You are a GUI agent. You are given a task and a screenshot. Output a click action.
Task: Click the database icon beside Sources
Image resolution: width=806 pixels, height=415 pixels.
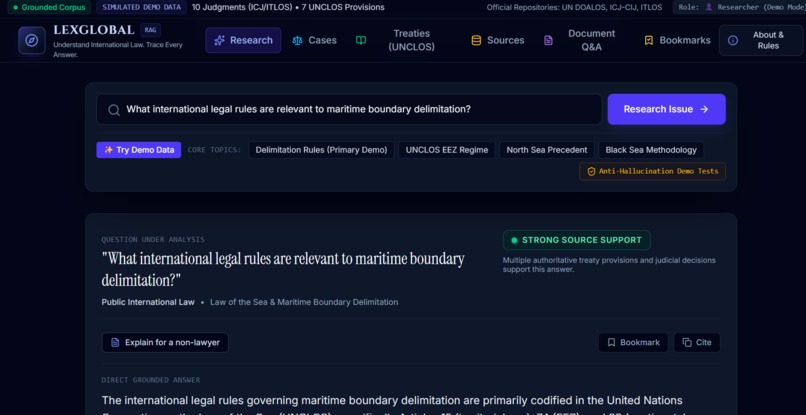[x=477, y=40]
